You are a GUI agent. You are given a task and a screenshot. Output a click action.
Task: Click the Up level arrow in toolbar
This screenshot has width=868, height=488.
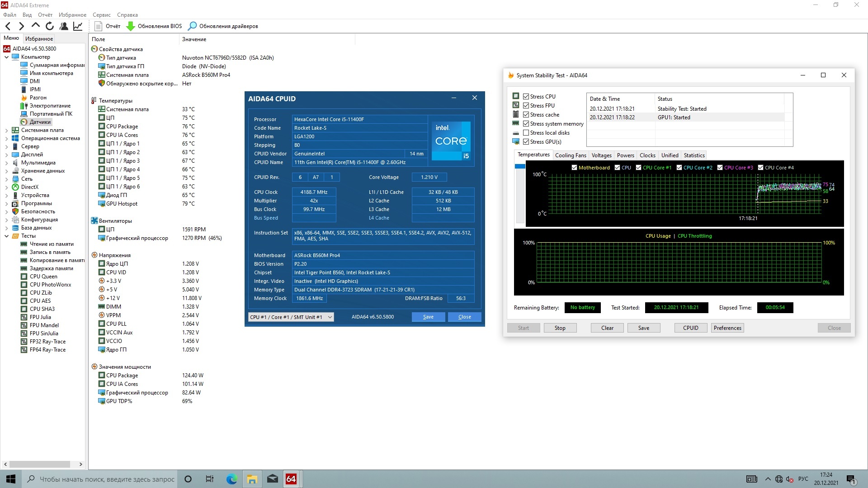pos(36,26)
